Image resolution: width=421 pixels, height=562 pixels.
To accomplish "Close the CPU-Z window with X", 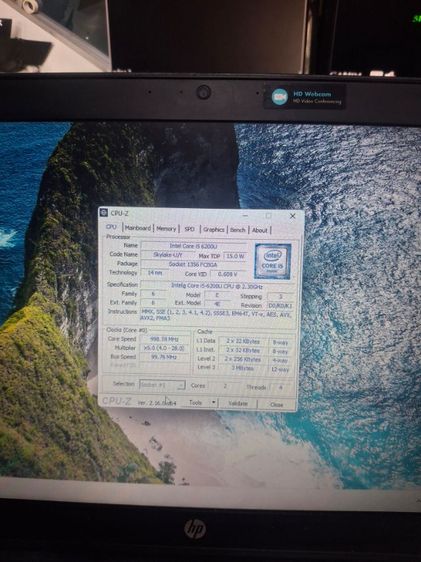I will pos(292,216).
